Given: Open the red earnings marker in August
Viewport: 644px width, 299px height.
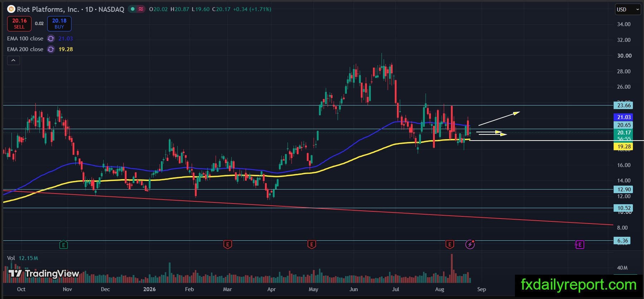Looking at the screenshot, I should [x=449, y=245].
